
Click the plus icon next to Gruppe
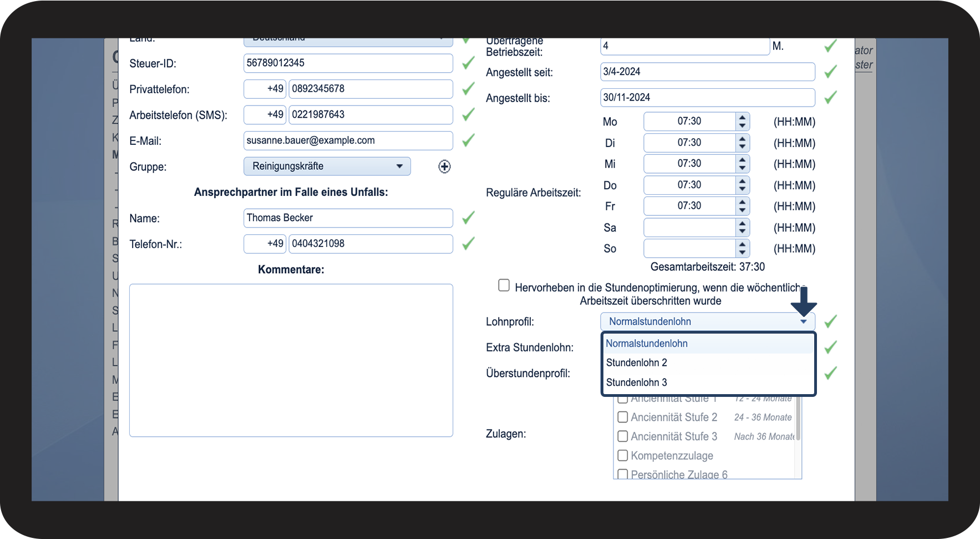click(444, 167)
